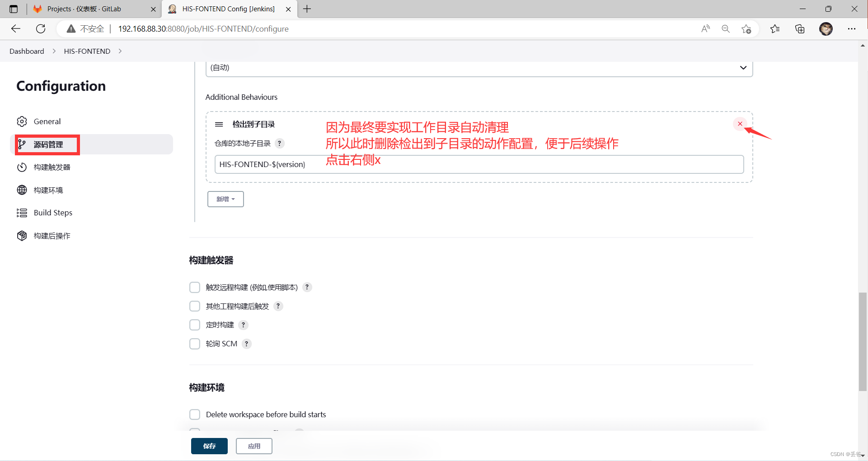Go to Dashboard breadcrumb link
868x461 pixels.
pos(27,51)
